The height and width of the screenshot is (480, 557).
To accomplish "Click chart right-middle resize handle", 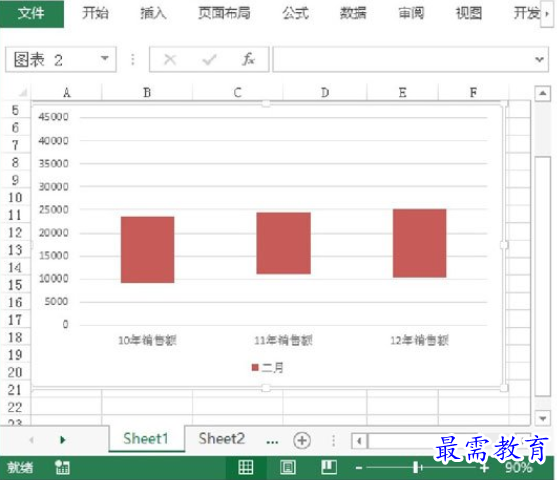I will click(x=504, y=245).
